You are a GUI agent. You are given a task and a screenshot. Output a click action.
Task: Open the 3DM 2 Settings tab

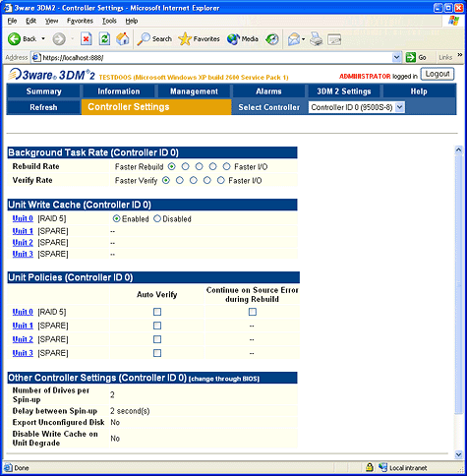[x=344, y=91]
